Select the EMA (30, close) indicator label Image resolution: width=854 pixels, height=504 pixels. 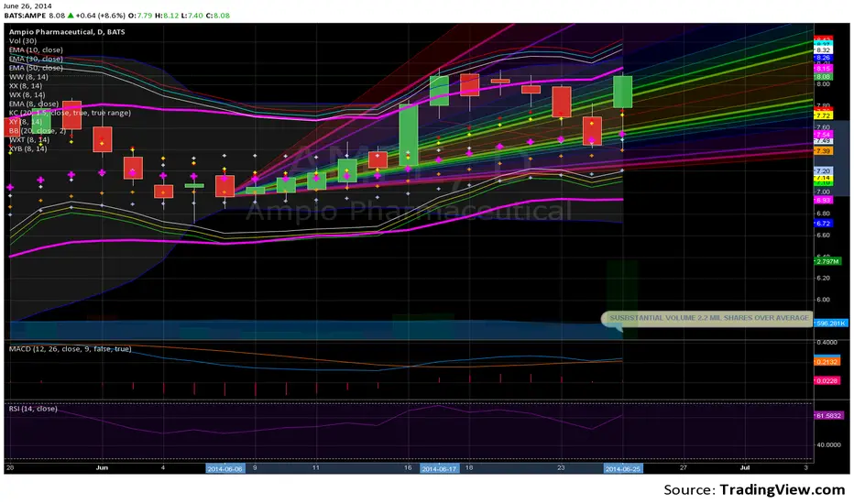[36, 59]
